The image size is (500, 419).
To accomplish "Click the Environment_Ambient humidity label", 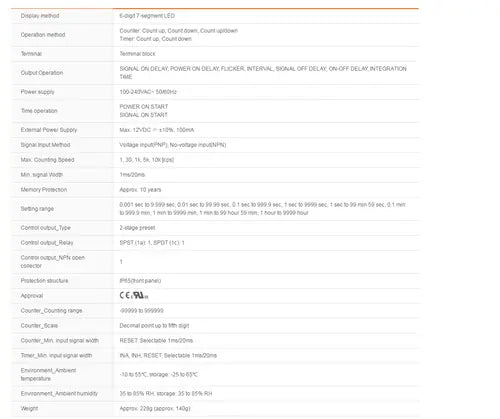I will pos(59,394).
